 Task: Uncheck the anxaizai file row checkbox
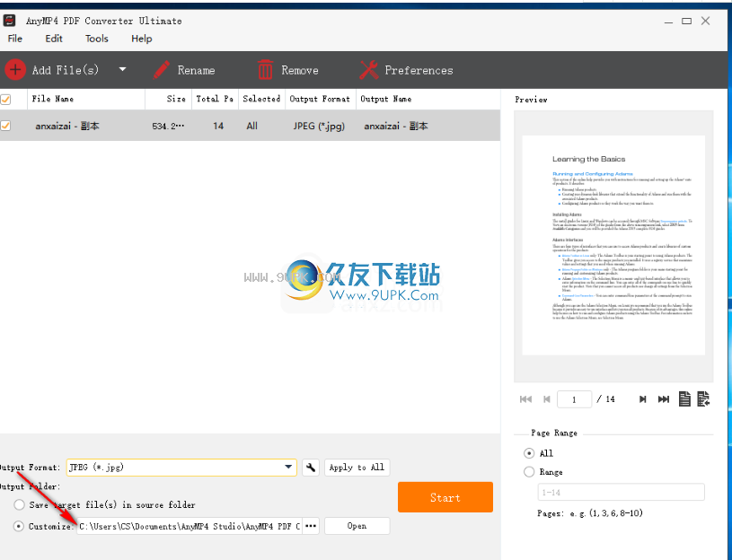[x=5, y=126]
